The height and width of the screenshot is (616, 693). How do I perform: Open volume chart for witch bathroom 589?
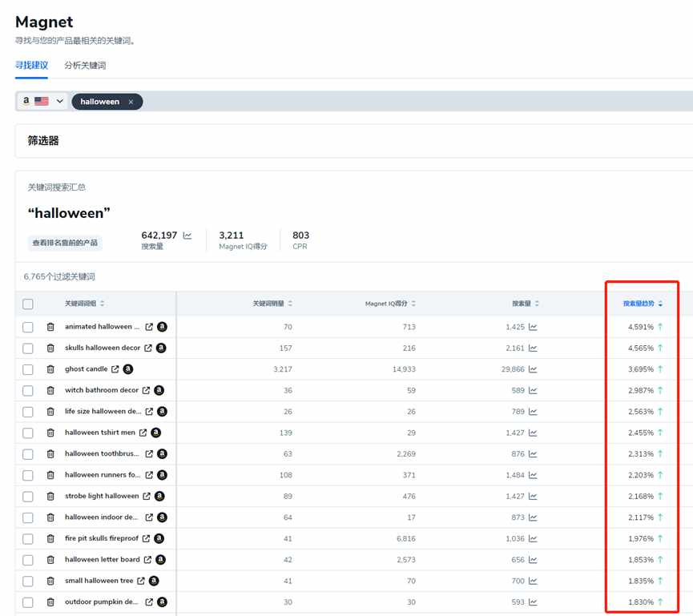tap(533, 390)
